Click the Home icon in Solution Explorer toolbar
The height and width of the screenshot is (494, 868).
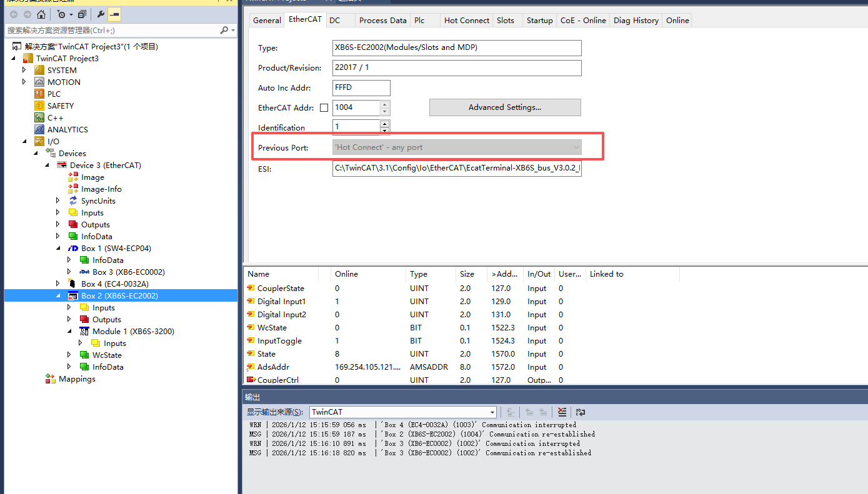tap(41, 14)
